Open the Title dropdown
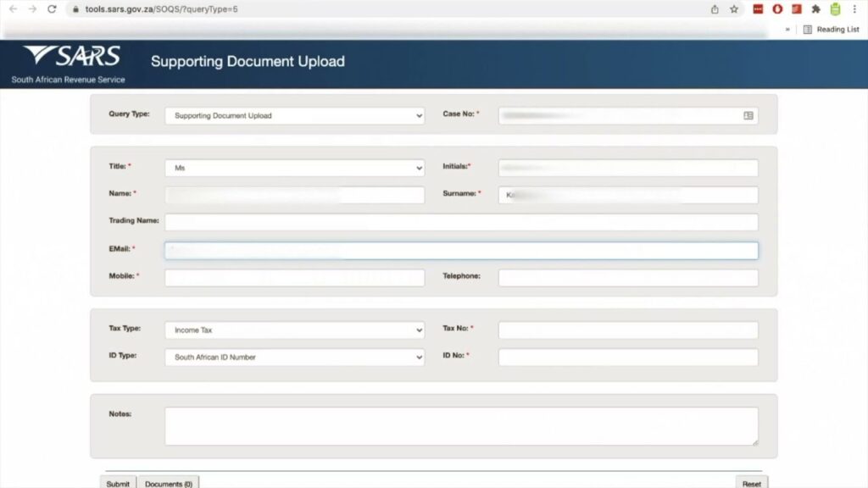Screen dimensions: 868x488 pos(294,168)
